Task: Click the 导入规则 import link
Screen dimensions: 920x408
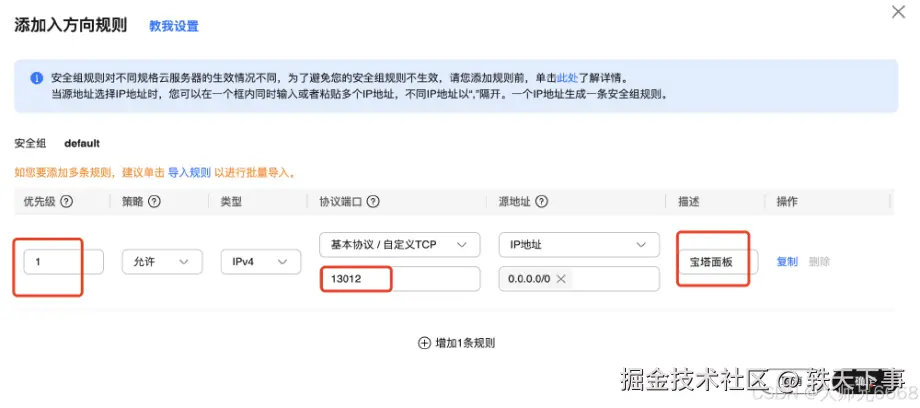Action: (x=189, y=173)
